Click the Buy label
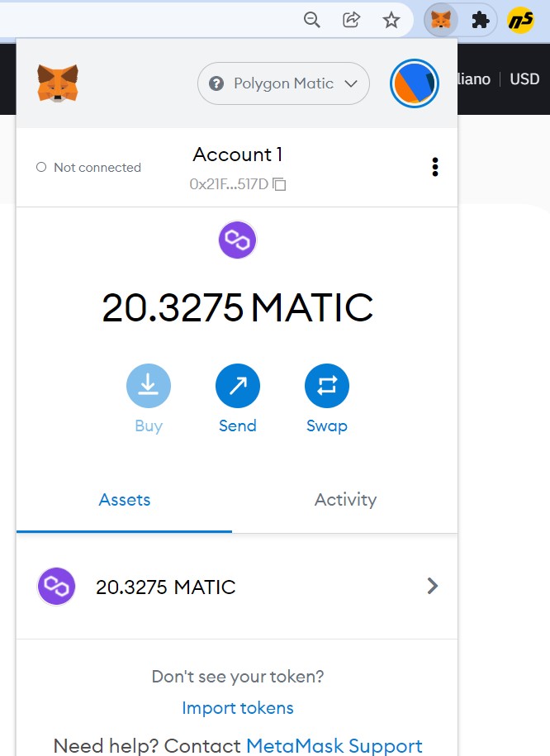Image resolution: width=550 pixels, height=756 pixels. (149, 426)
